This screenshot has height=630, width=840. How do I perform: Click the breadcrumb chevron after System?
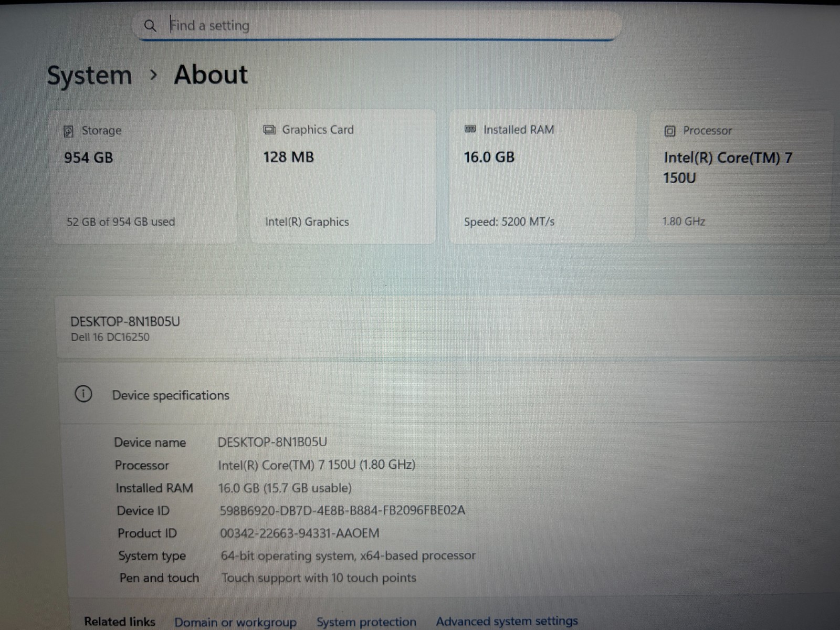point(153,75)
